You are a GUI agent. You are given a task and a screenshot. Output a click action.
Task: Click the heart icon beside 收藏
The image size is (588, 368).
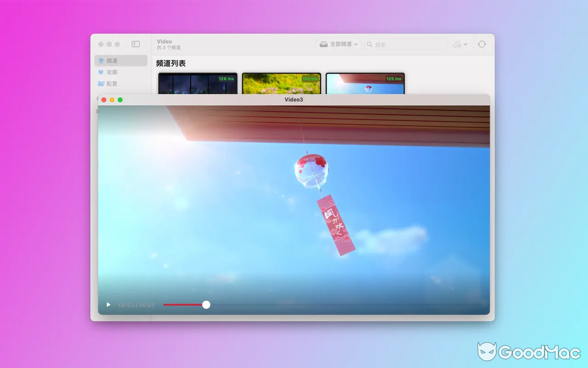point(101,72)
